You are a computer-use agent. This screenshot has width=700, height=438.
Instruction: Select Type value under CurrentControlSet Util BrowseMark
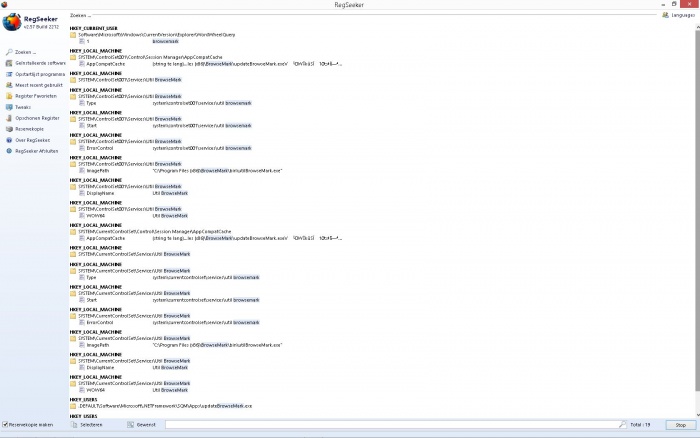[x=91, y=278]
